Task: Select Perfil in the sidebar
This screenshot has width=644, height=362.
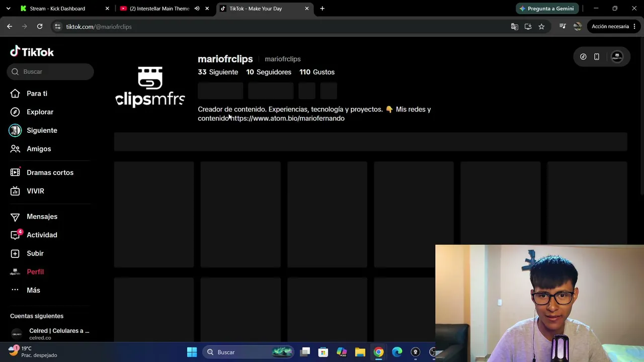Action: coord(35,272)
